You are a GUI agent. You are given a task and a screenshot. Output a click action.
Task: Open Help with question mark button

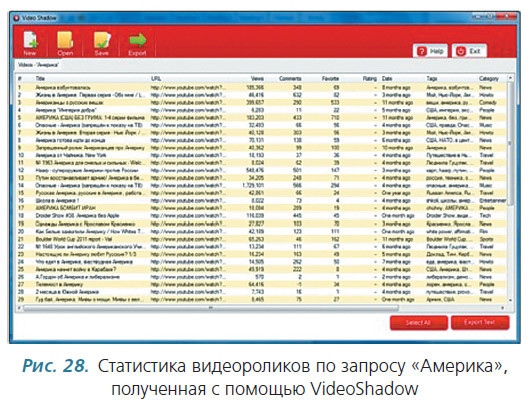(430, 51)
